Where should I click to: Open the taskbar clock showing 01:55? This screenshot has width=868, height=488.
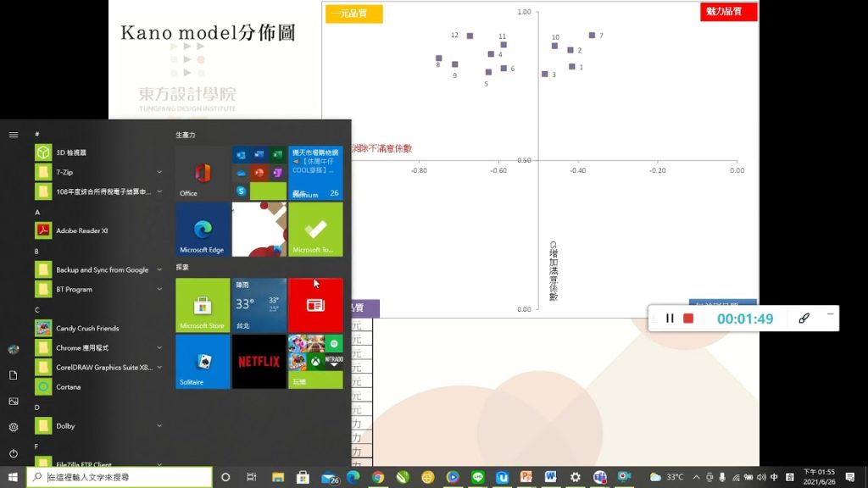tap(819, 477)
